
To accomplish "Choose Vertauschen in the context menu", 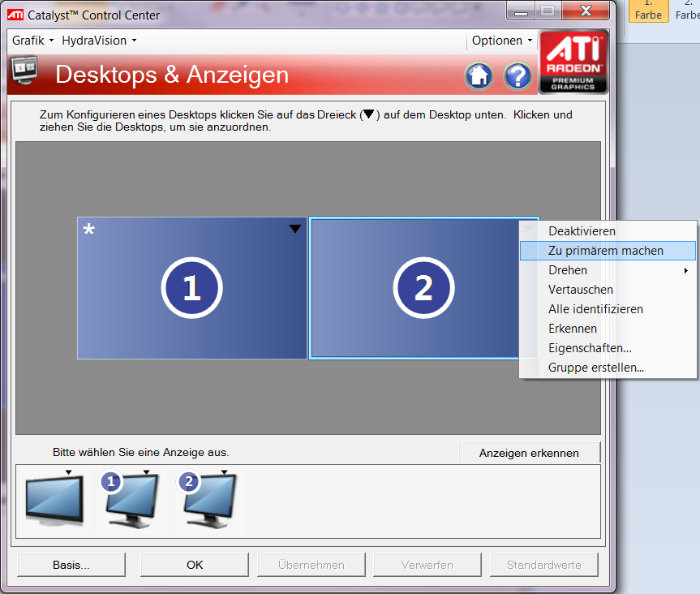I will click(x=608, y=290).
